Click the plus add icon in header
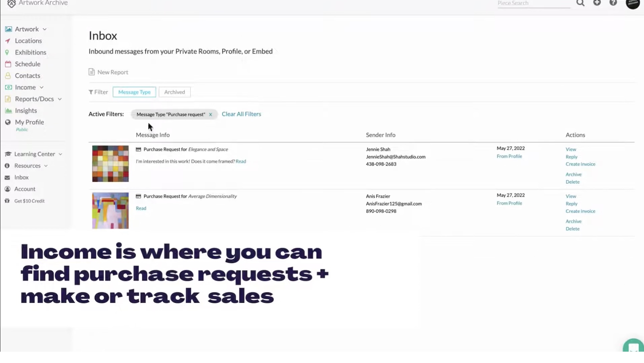Viewport: 644px width, 363px height. coord(597,3)
